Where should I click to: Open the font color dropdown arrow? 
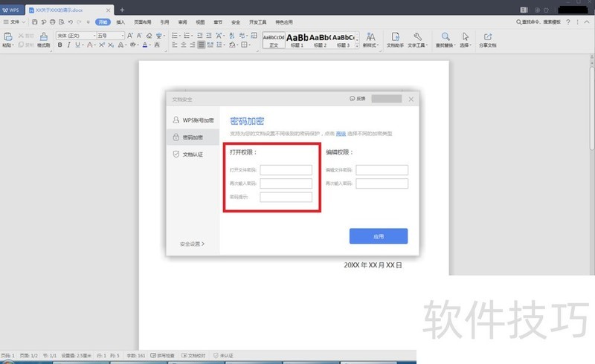[150, 45]
